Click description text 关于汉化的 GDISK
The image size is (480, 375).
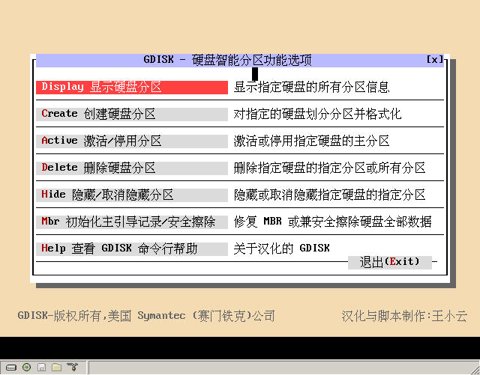pyautogui.click(x=281, y=249)
